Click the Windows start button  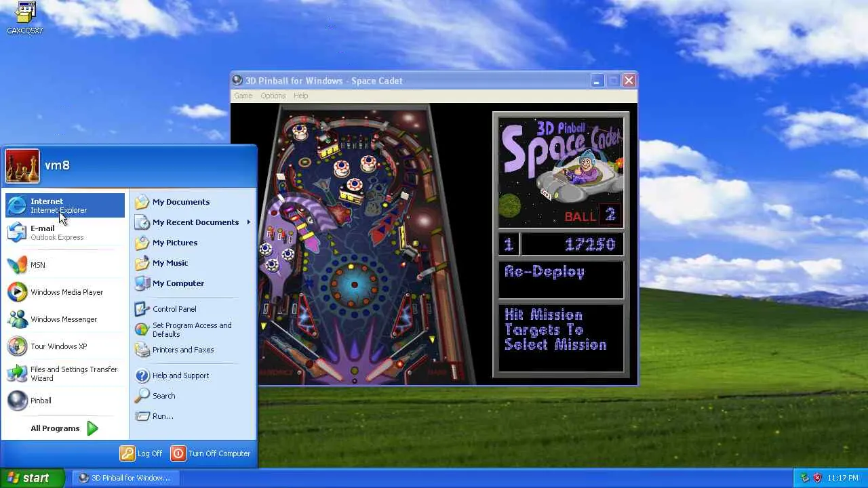[x=33, y=478]
